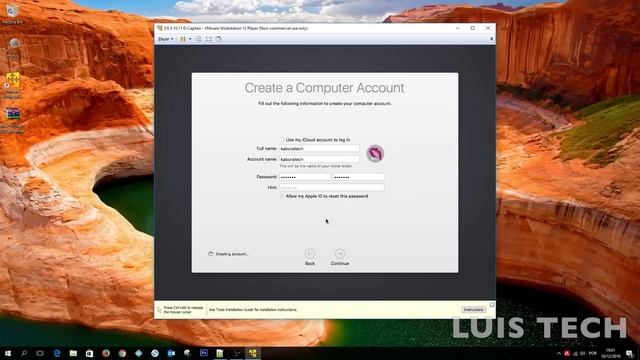Open Outlook from the taskbar
Viewport: 640px width, 360px height.
[171, 353]
